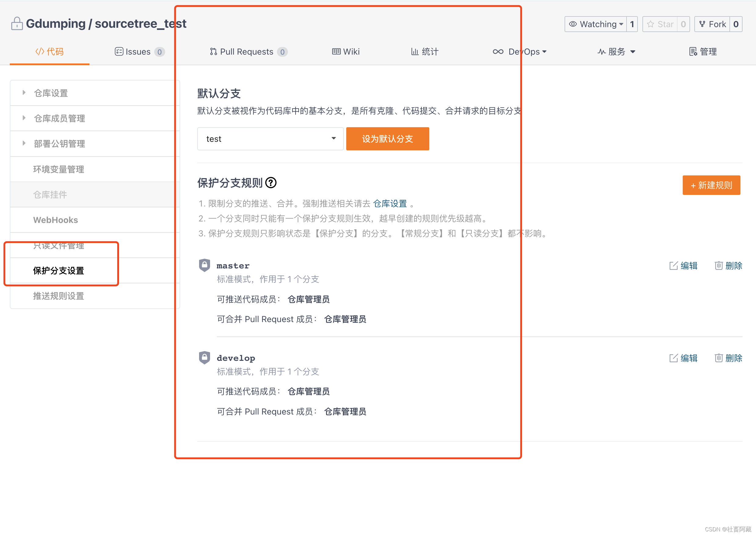
Task: Open the test default branch dropdown
Action: (x=270, y=139)
